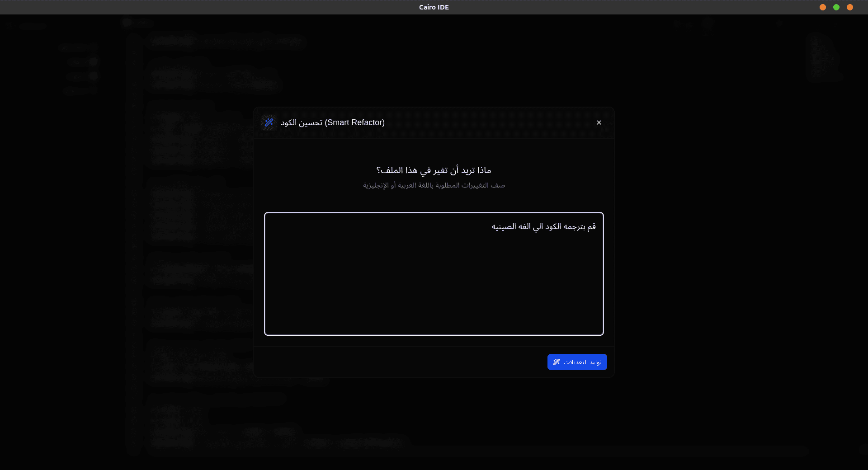This screenshot has width=868, height=470.
Task: Click the green window control dot
Action: tap(836, 7)
